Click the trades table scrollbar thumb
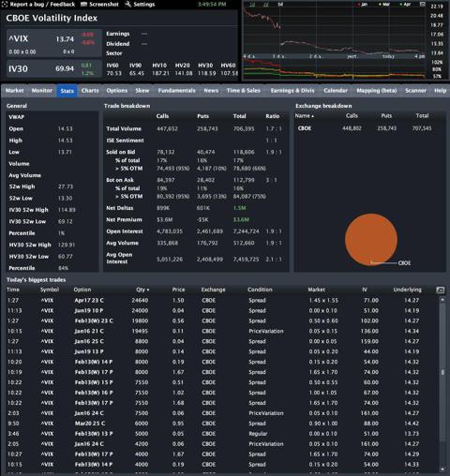The width and height of the screenshot is (450, 476). pos(442,372)
